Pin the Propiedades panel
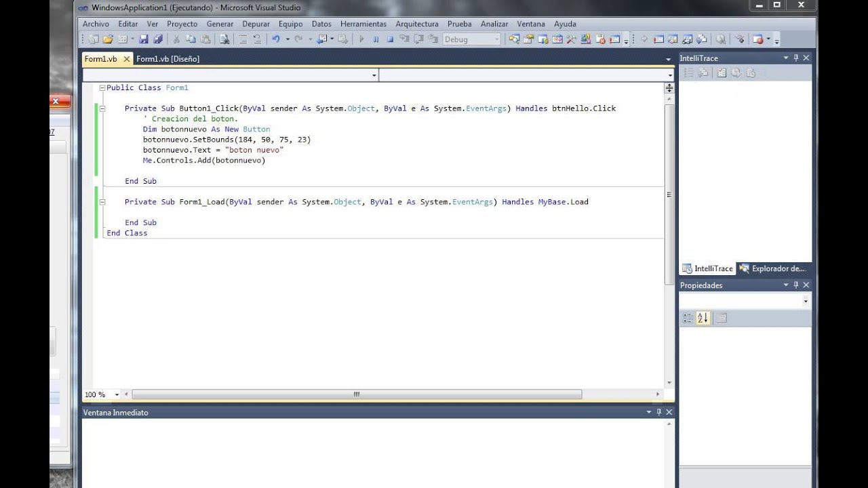This screenshot has height=488, width=868. 796,285
